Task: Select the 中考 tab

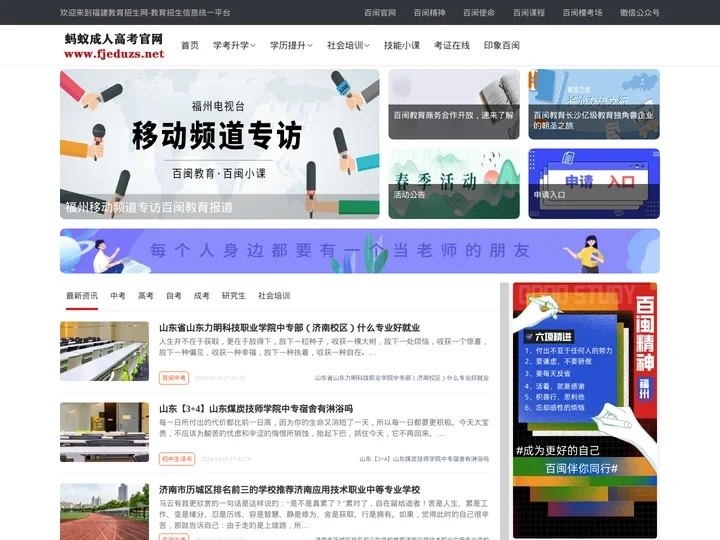Action: (118, 296)
